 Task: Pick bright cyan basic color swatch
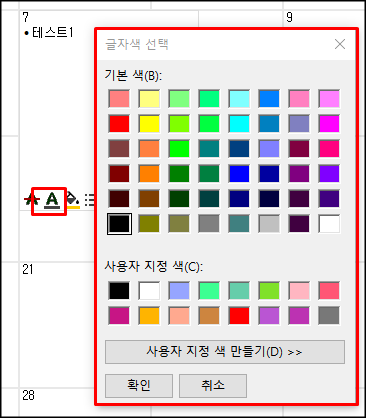pyautogui.click(x=239, y=124)
